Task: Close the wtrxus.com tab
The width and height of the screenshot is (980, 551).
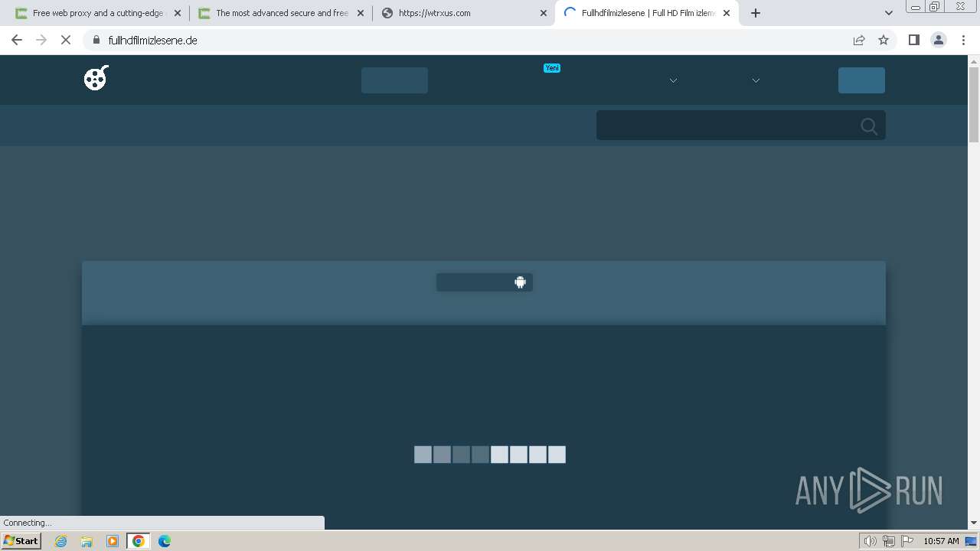Action: coord(544,13)
